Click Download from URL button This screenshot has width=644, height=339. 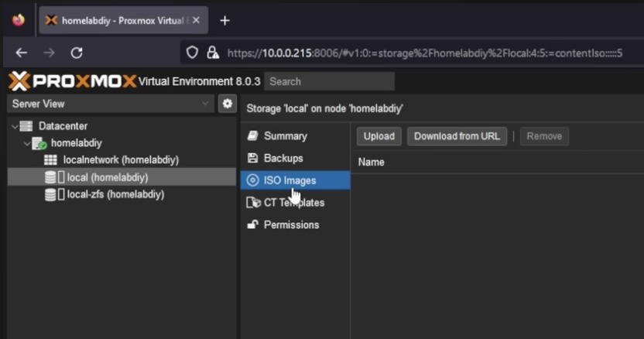(457, 136)
